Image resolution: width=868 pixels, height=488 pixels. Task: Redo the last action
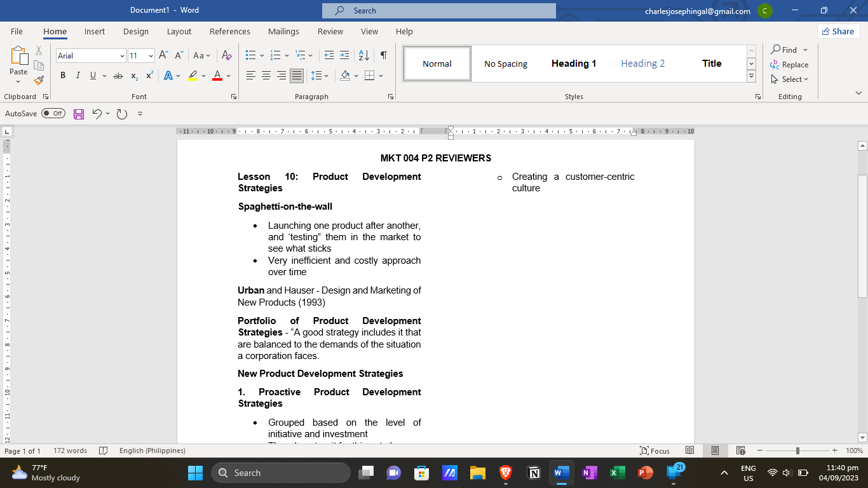point(122,114)
